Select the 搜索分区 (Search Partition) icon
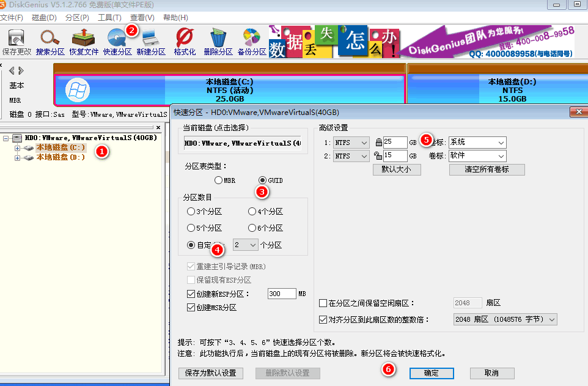Viewport: 588px width, 386px height. pos(50,38)
